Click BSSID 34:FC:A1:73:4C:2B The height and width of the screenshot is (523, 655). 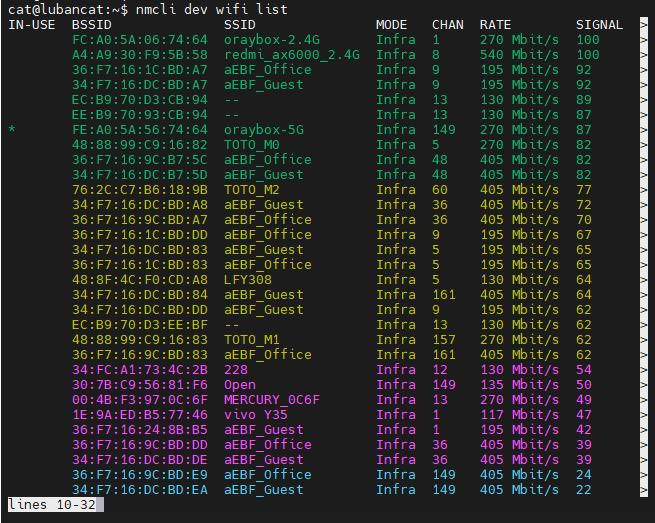tap(140, 370)
